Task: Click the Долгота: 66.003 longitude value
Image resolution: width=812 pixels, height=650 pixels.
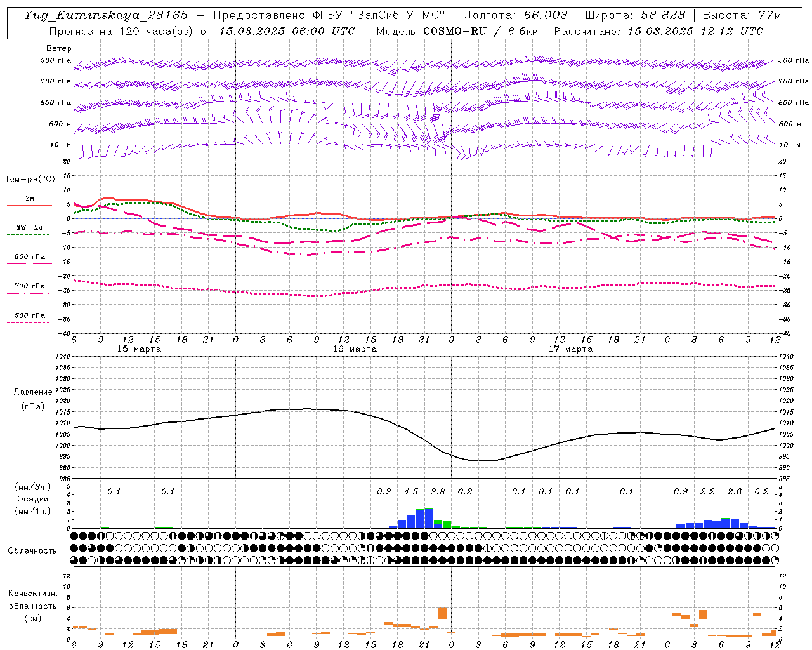Action: pyautogui.click(x=515, y=15)
